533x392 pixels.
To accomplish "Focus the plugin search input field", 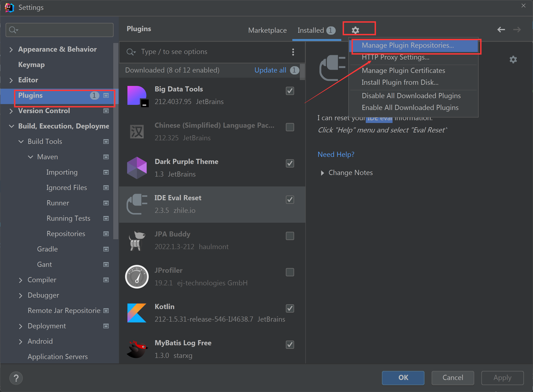I will [x=212, y=52].
